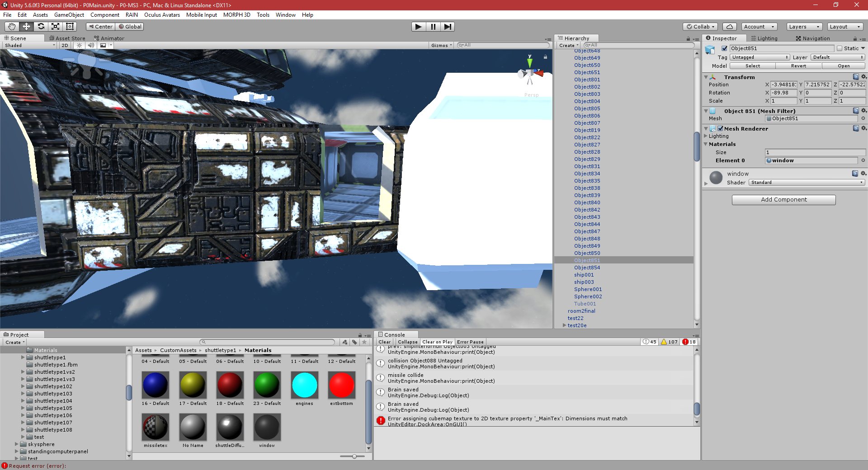Enable 2D mode in the Scene view
Image resolution: width=868 pixels, height=470 pixels.
click(65, 45)
